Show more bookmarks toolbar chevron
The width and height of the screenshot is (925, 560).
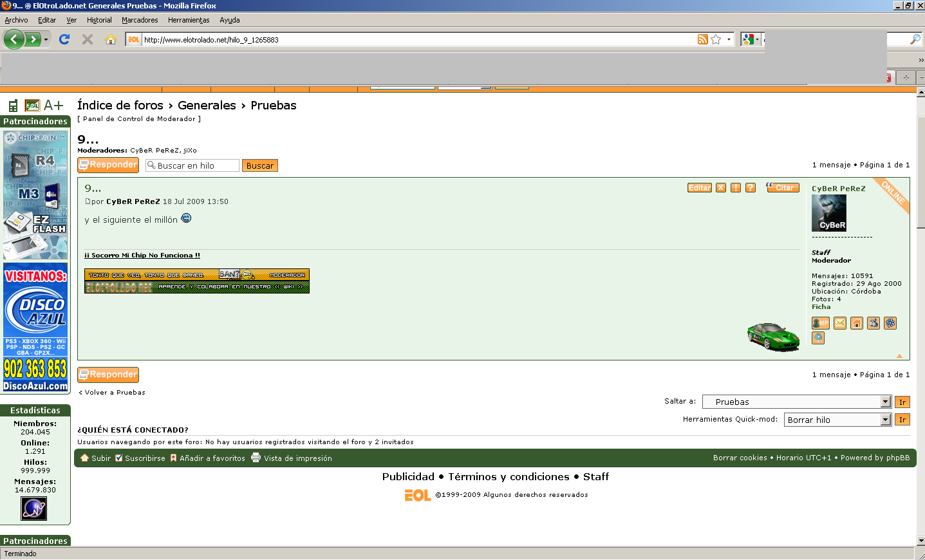tap(921, 60)
